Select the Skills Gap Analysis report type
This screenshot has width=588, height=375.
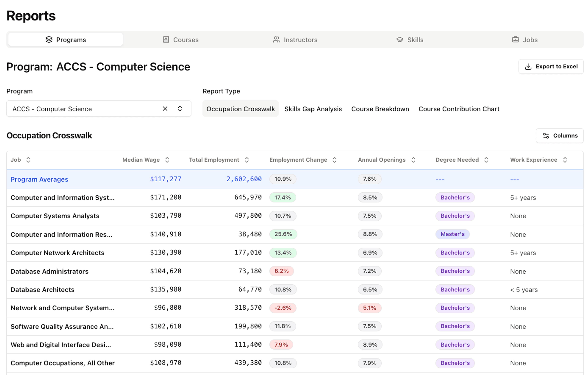tap(313, 109)
